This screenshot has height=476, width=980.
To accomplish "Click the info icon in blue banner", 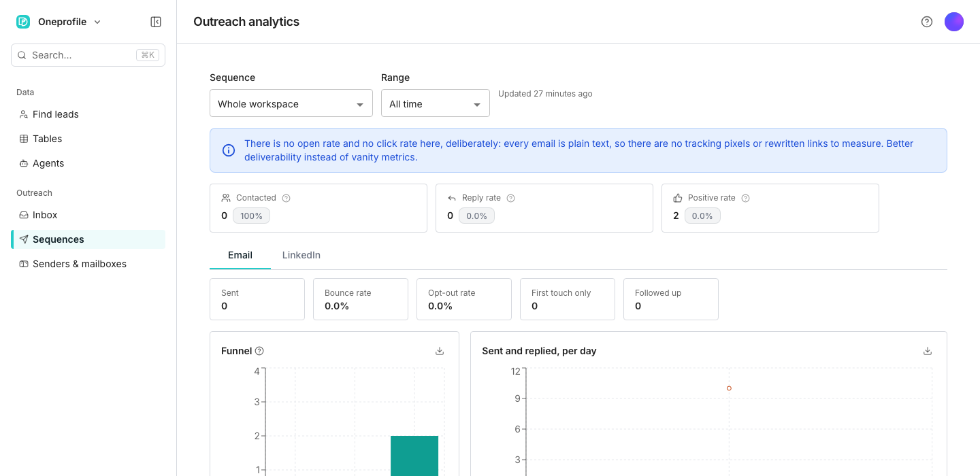I will [x=229, y=150].
